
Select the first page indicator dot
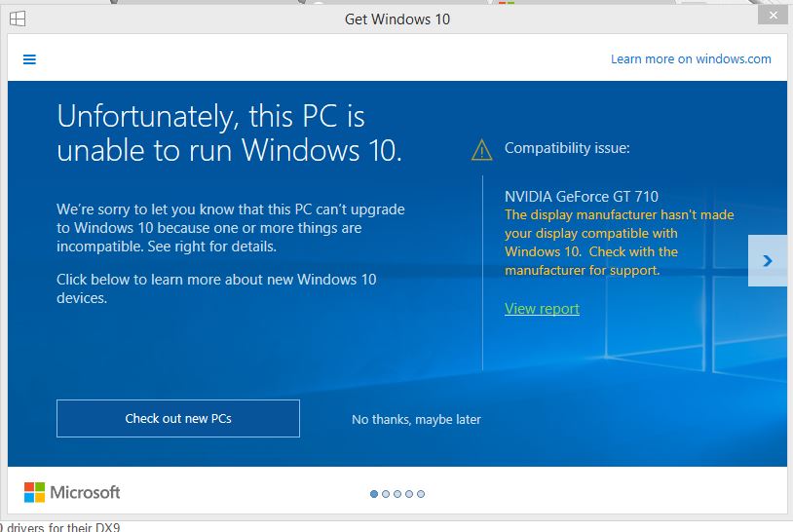(x=374, y=494)
